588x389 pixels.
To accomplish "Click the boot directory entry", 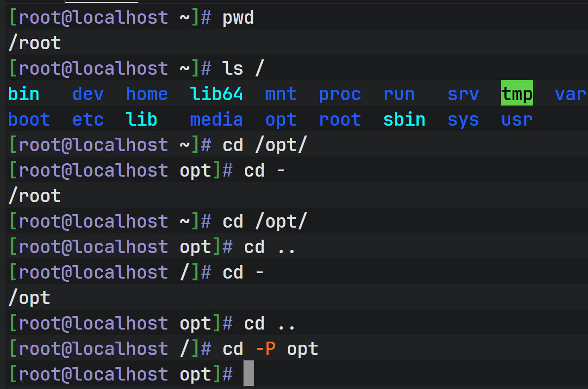I will click(29, 119).
